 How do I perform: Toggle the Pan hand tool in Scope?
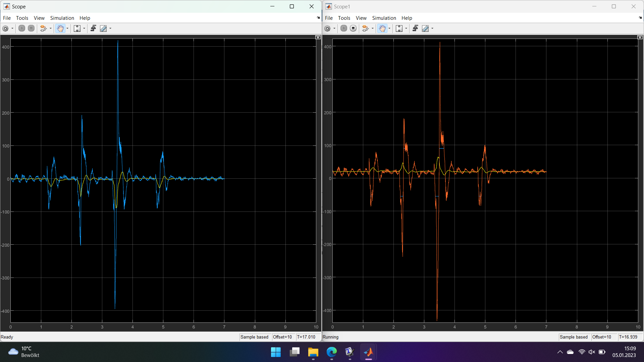pos(60,28)
